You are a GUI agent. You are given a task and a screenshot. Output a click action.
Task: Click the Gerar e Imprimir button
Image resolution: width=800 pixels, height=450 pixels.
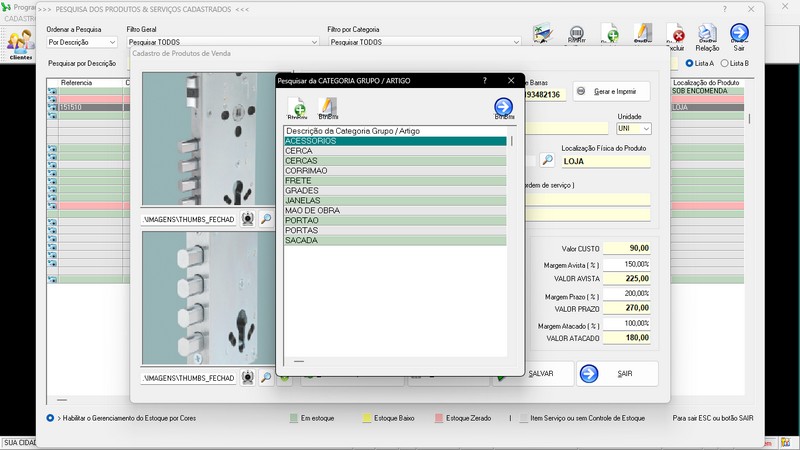(610, 92)
